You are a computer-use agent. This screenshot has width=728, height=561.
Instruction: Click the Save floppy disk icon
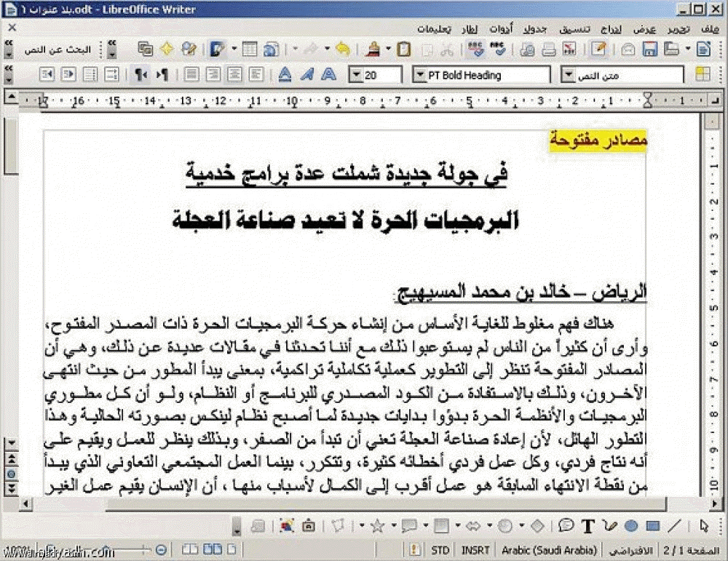point(650,49)
